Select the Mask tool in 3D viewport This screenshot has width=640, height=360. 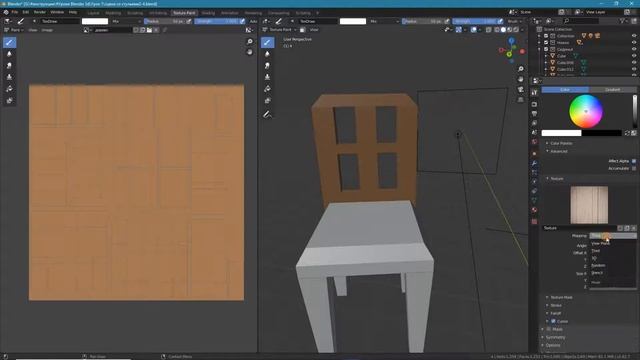point(267,100)
